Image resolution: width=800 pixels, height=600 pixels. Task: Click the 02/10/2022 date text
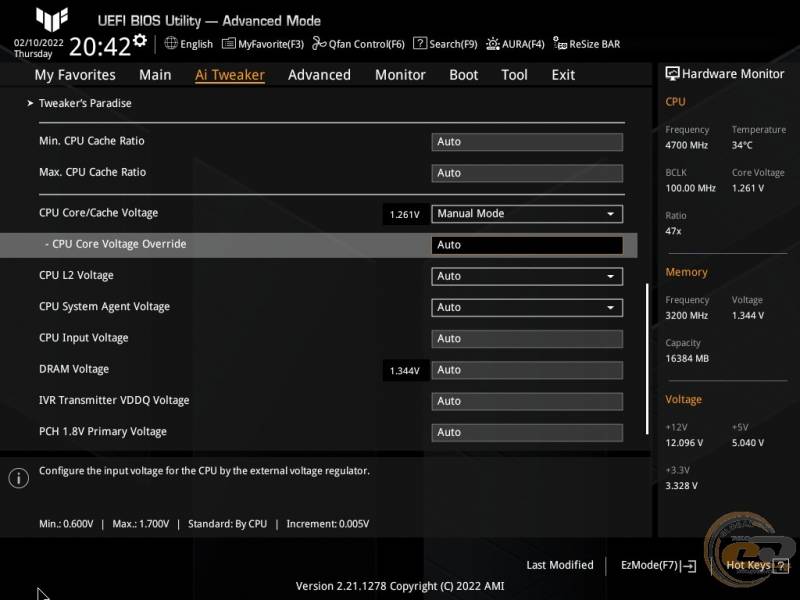(39, 43)
